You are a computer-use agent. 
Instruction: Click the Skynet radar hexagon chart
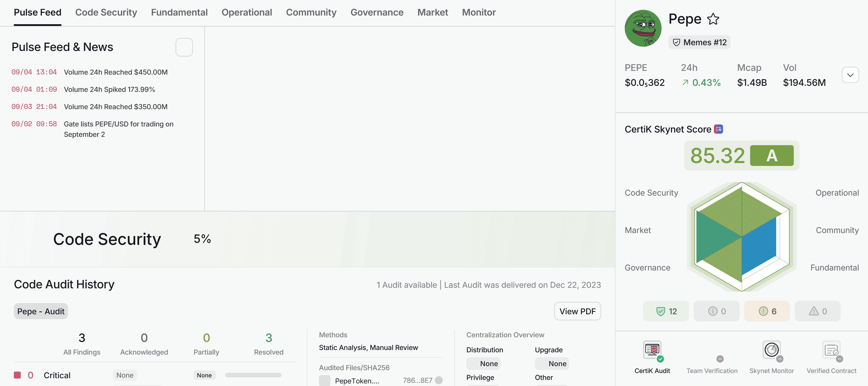(x=742, y=237)
